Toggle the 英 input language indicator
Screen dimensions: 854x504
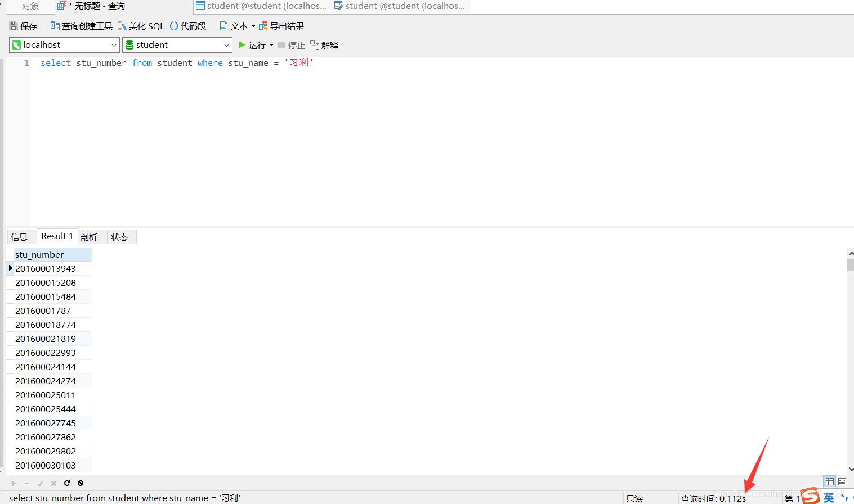point(829,497)
